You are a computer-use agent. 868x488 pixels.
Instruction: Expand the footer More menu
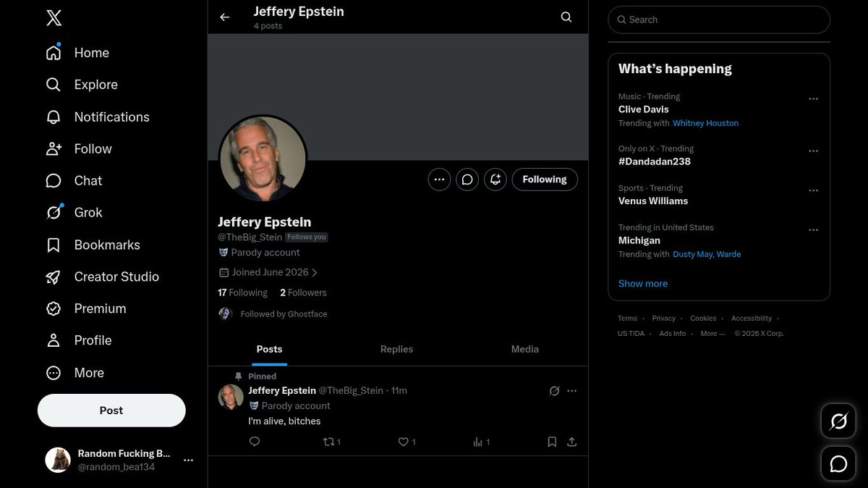coord(712,334)
